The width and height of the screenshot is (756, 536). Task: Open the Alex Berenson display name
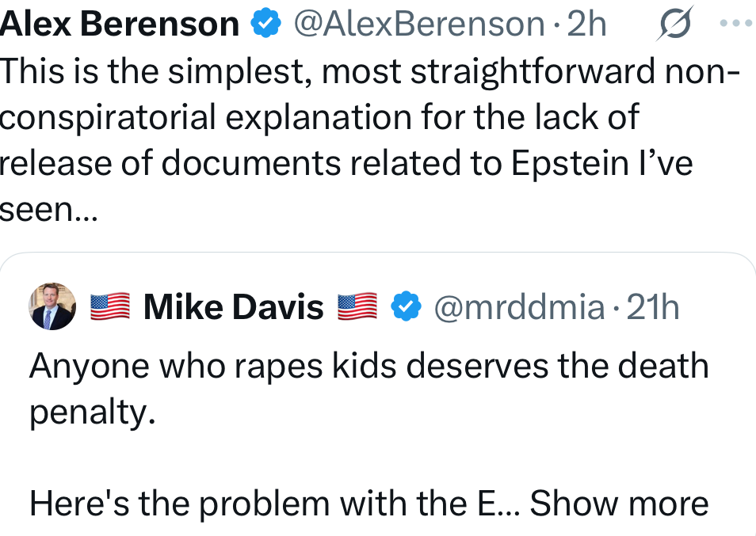[120, 25]
